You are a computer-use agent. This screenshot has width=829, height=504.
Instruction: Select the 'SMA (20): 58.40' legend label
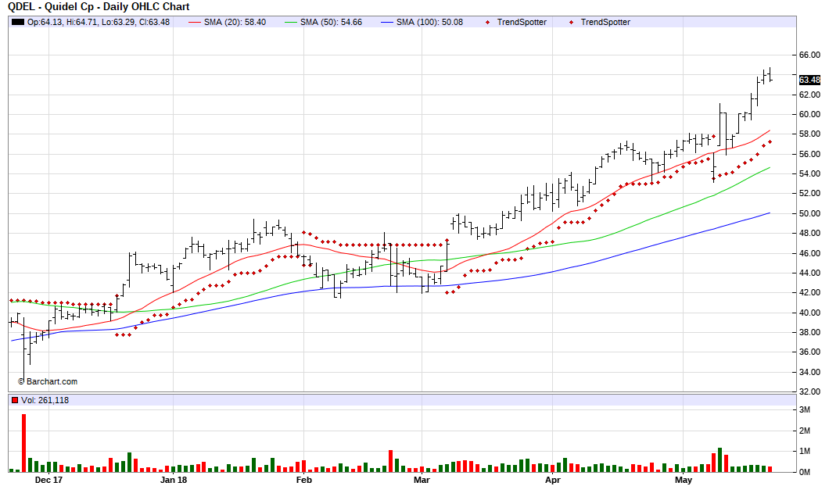pos(235,22)
